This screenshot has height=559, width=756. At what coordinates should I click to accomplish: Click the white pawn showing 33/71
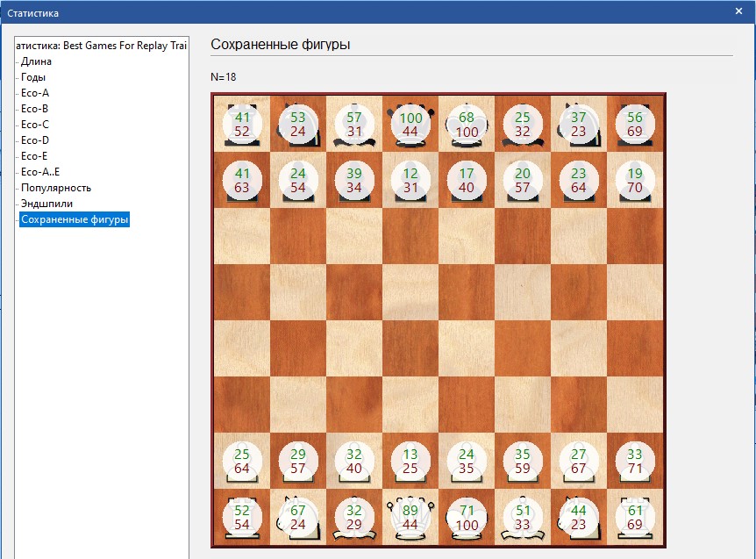(x=635, y=462)
